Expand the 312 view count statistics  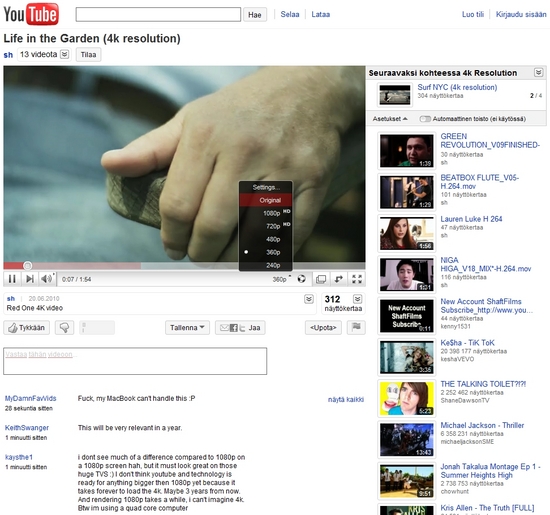pos(357,299)
